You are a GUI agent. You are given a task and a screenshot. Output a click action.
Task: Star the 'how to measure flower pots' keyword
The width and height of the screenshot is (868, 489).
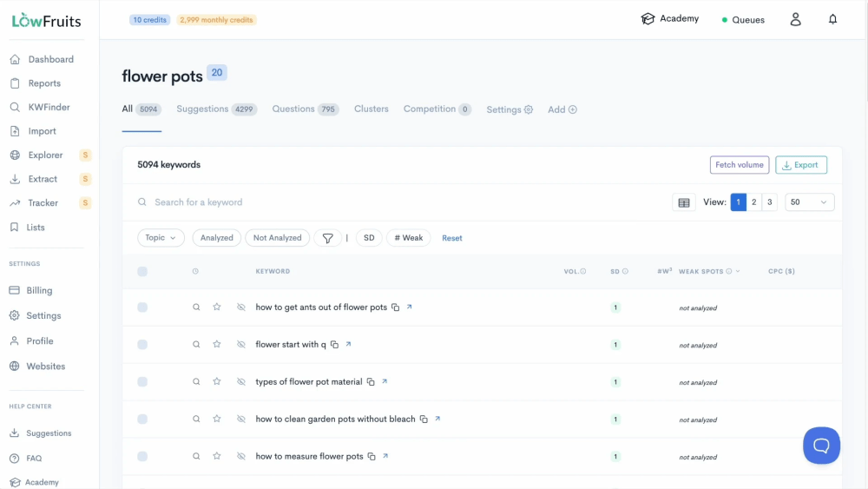pyautogui.click(x=217, y=456)
